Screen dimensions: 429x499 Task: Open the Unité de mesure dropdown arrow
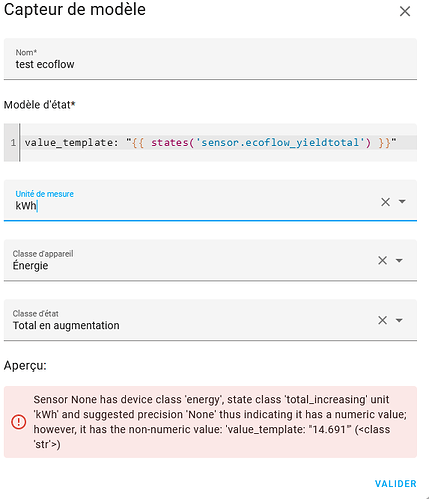click(402, 201)
